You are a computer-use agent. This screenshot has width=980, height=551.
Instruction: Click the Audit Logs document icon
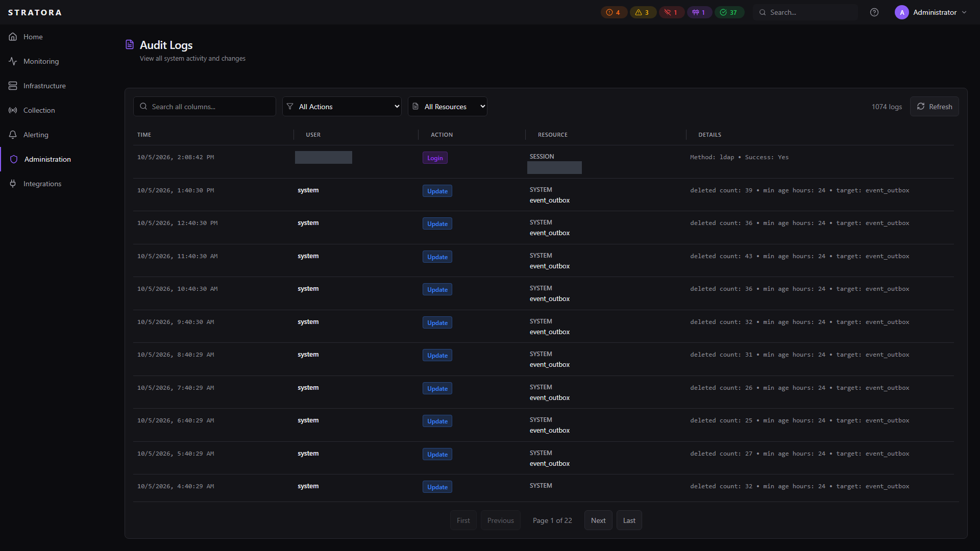(130, 45)
